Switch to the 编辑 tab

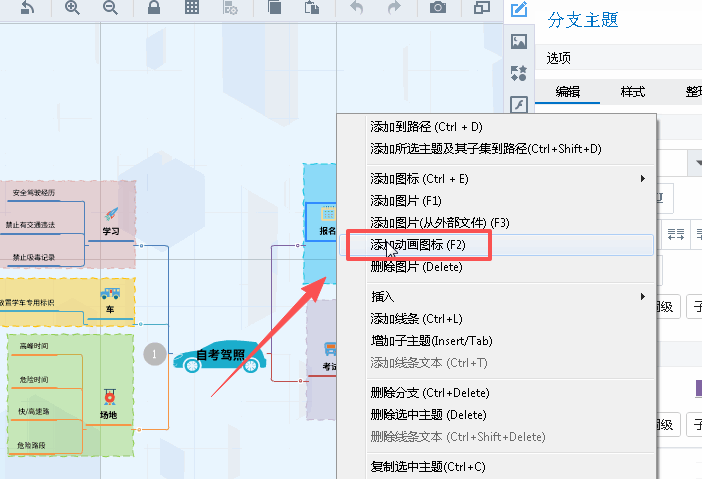(568, 92)
